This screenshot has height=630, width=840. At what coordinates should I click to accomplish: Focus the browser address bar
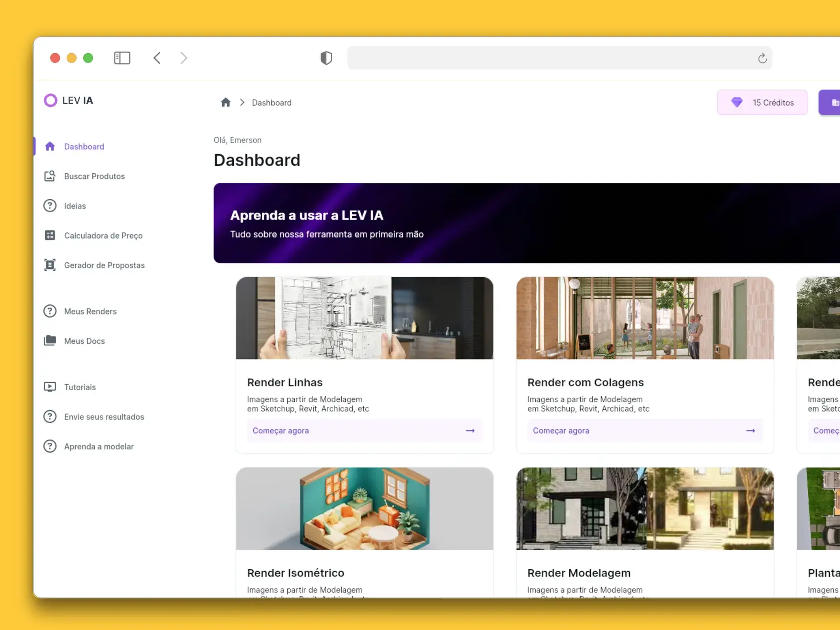(x=560, y=58)
